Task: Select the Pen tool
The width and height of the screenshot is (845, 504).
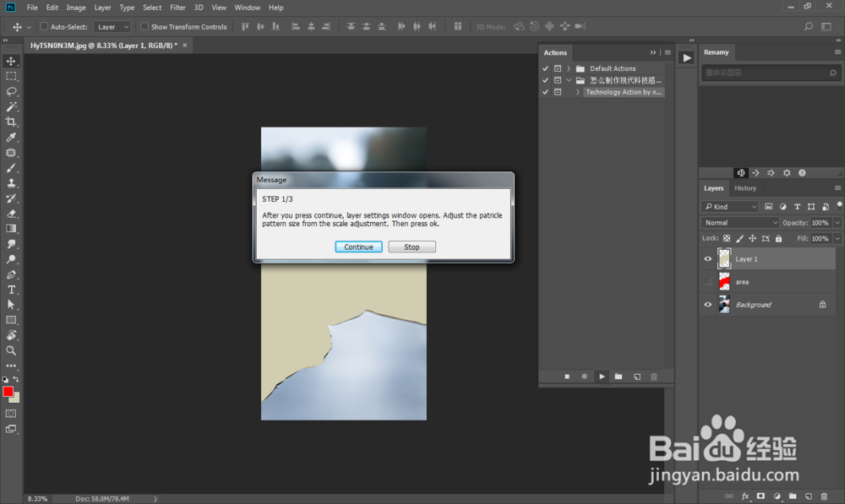Action: [x=11, y=274]
